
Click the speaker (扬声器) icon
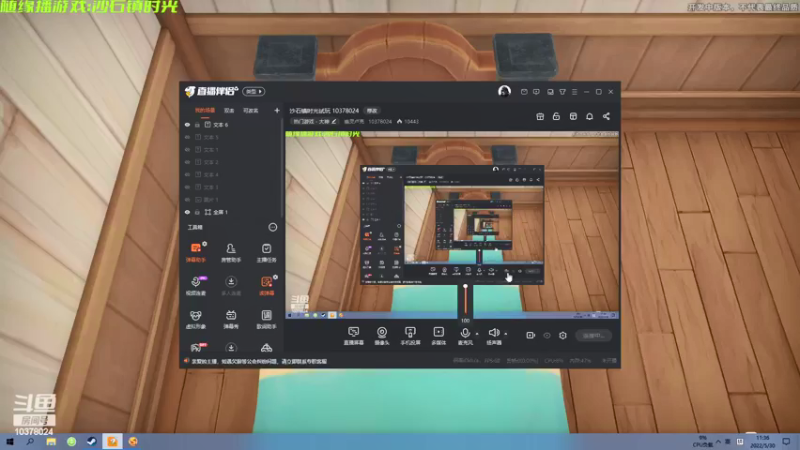point(493,333)
